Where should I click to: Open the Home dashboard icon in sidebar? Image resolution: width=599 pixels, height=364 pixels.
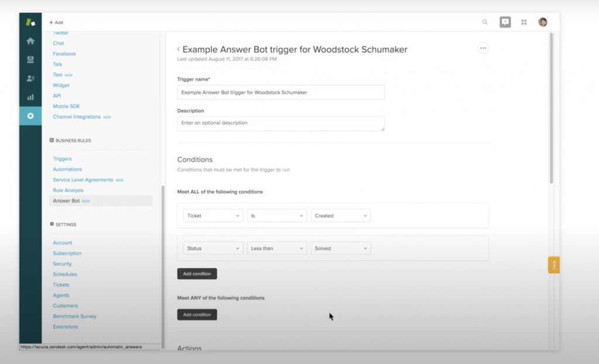[30, 41]
